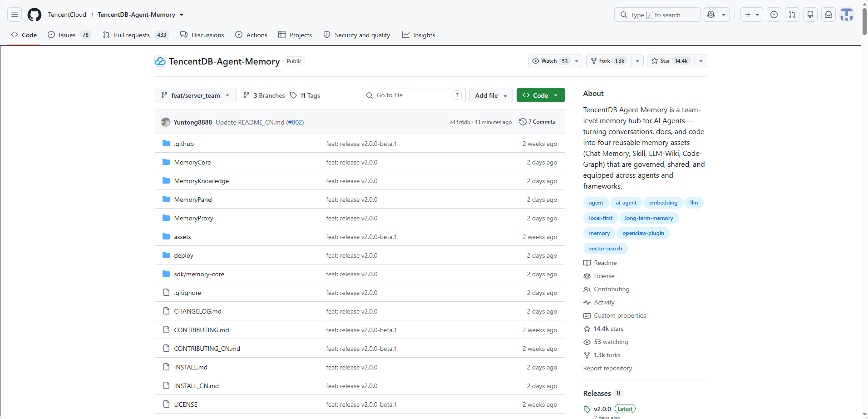Select the long-term-memory topic tag
The height and width of the screenshot is (419, 868).
click(x=649, y=218)
